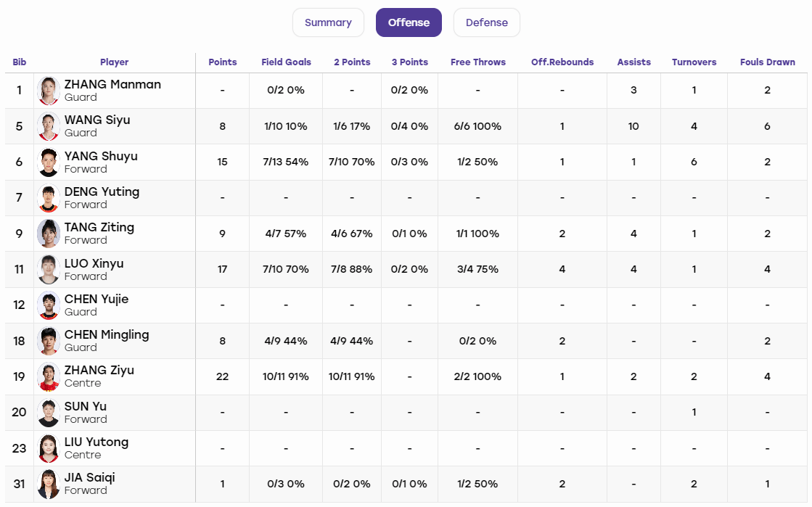Click the Field Goals column header

coord(287,62)
